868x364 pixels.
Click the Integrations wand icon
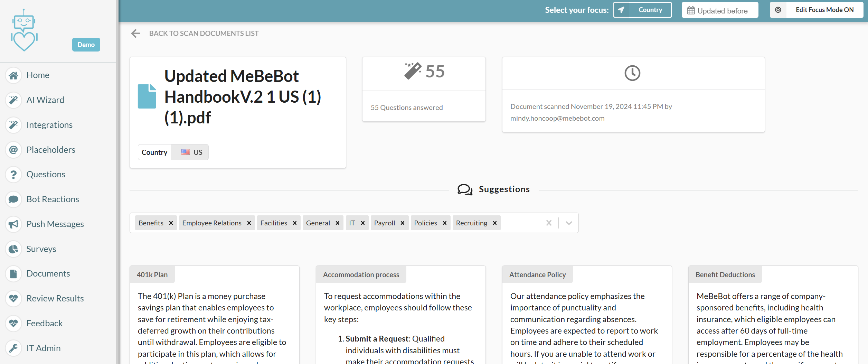pyautogui.click(x=13, y=125)
